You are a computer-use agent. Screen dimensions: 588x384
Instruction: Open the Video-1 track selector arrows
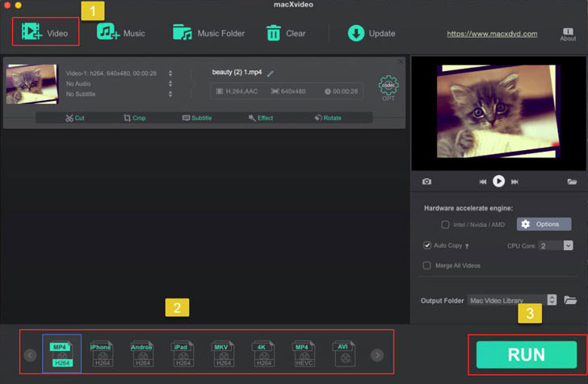[x=170, y=73]
